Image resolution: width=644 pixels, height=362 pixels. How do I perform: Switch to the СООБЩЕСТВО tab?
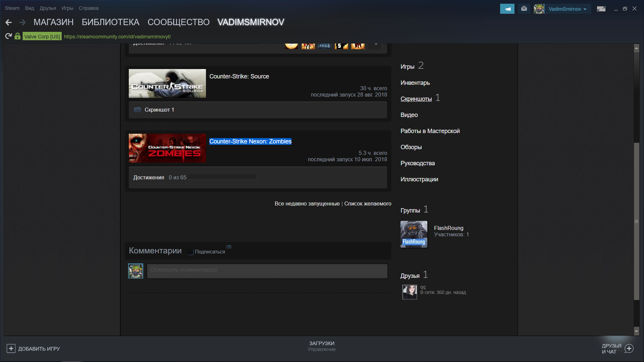coord(178,22)
